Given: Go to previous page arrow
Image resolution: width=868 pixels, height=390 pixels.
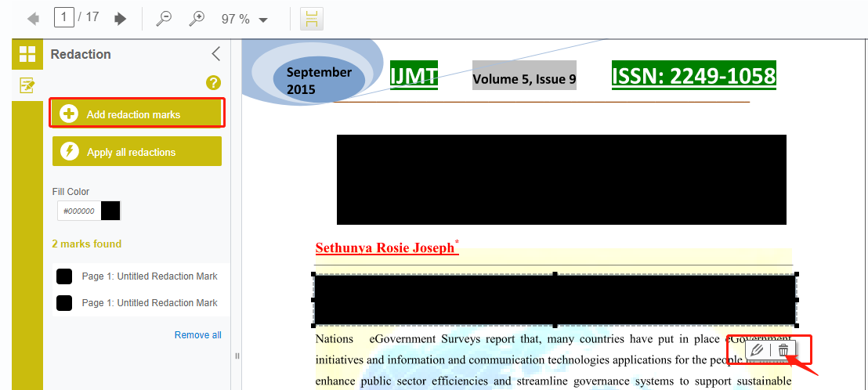Looking at the screenshot, I should click(x=33, y=19).
